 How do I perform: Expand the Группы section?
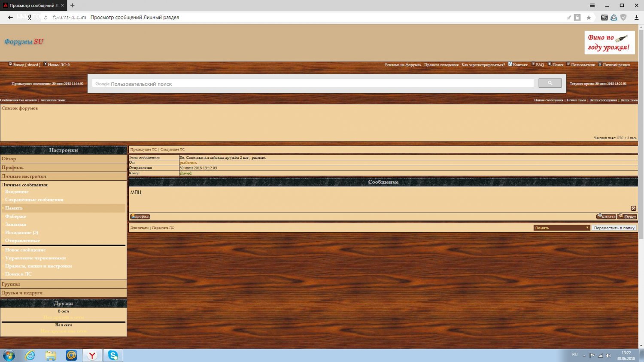click(11, 284)
